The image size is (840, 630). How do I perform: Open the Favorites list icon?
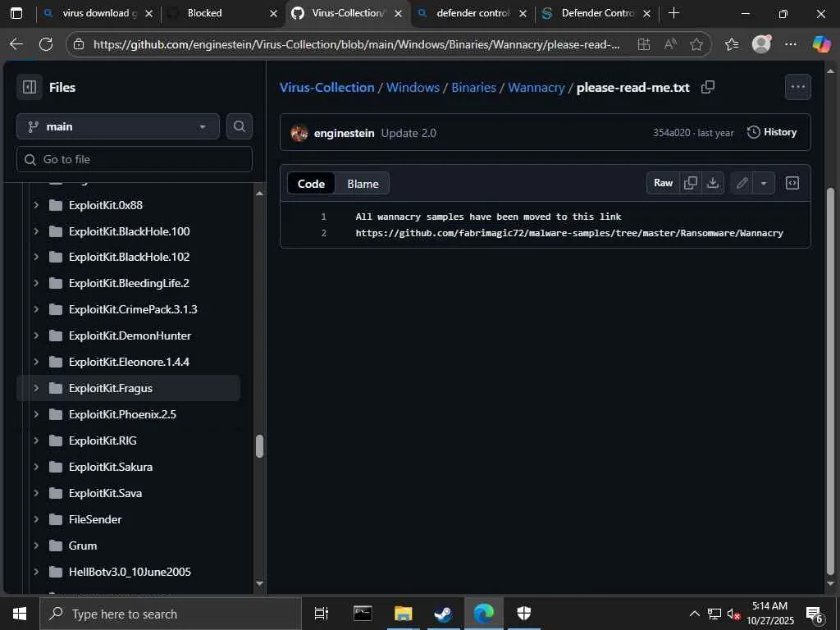tap(732, 44)
